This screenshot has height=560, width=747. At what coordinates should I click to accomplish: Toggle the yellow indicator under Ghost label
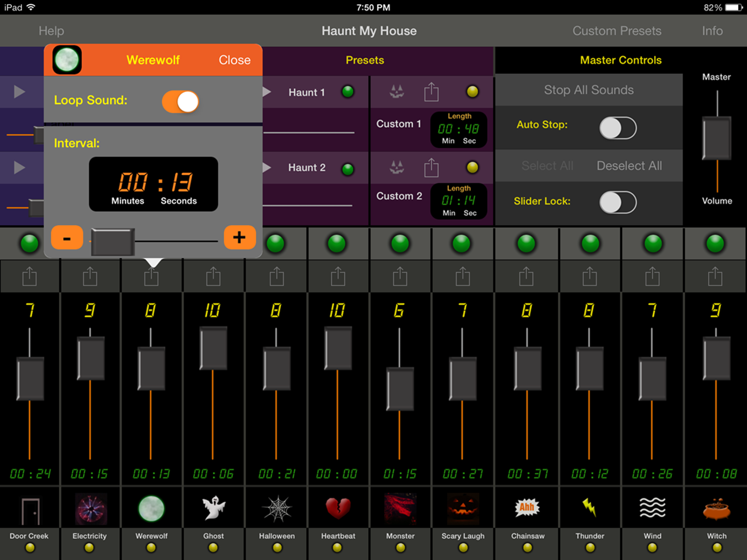(x=213, y=547)
